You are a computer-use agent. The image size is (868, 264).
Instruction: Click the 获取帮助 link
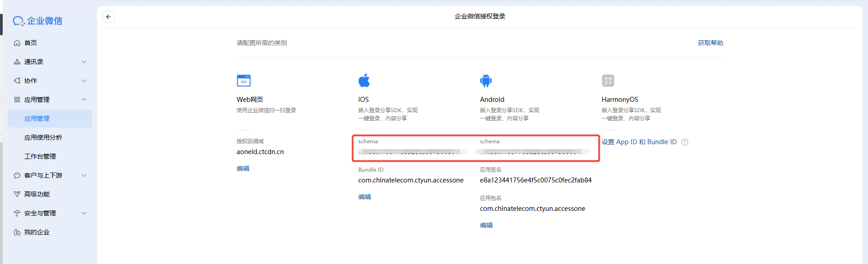710,43
